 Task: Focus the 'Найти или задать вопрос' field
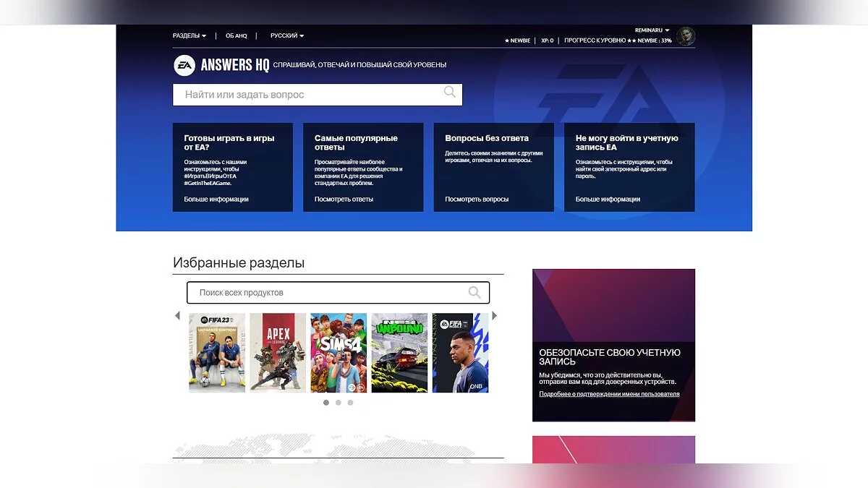coord(318,95)
